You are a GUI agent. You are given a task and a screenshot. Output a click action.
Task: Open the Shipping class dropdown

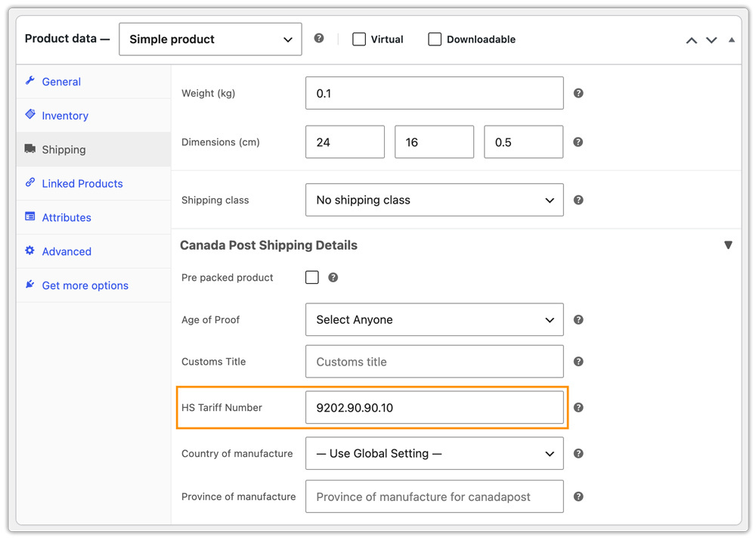(435, 200)
